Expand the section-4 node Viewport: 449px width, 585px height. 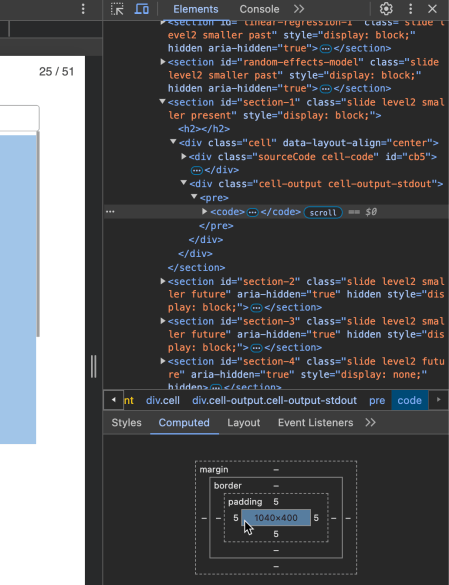[x=163, y=361]
